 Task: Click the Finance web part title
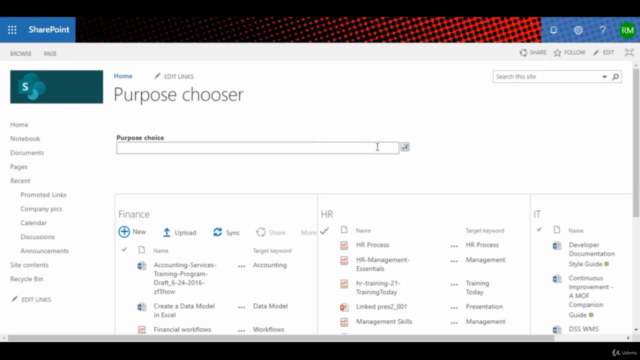[x=134, y=214]
